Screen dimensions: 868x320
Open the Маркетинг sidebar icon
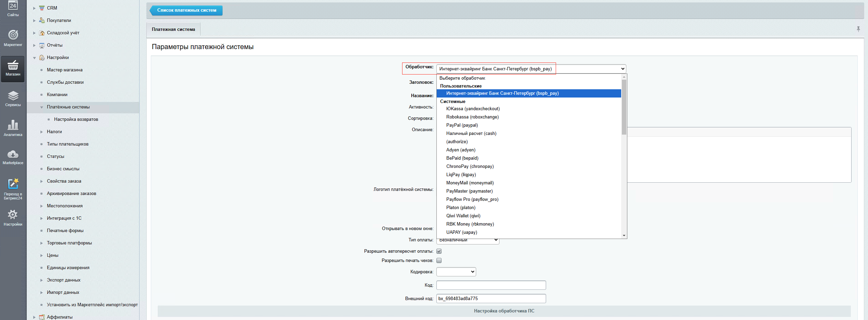tap(13, 35)
